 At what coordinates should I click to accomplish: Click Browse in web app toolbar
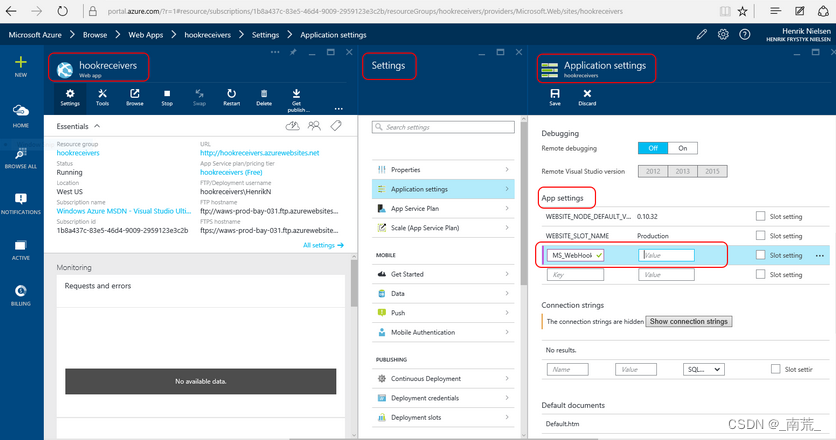[135, 98]
